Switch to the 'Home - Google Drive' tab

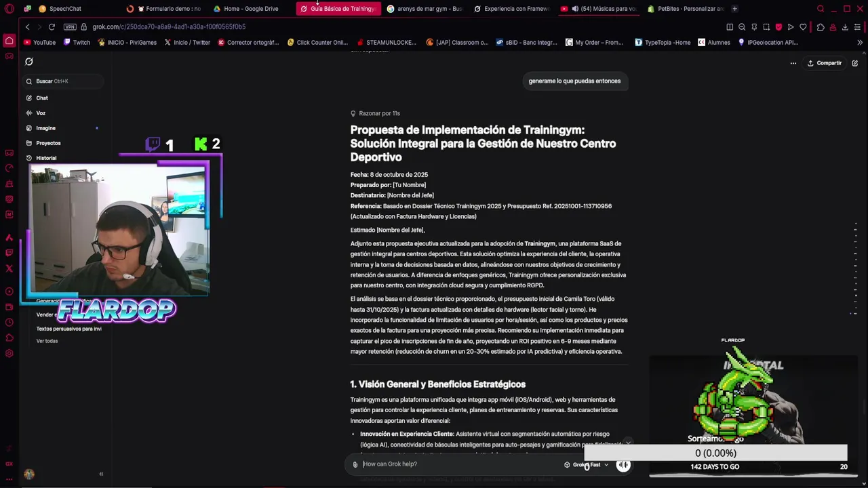(x=251, y=9)
